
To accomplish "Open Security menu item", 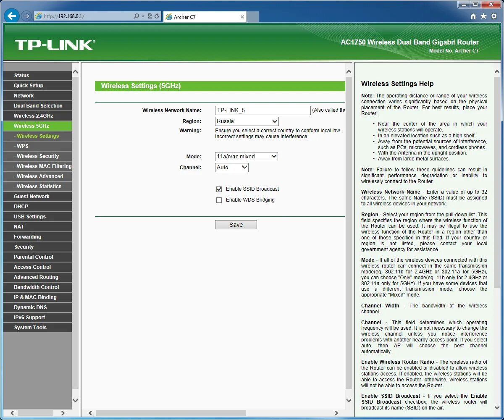I will (x=37, y=247).
